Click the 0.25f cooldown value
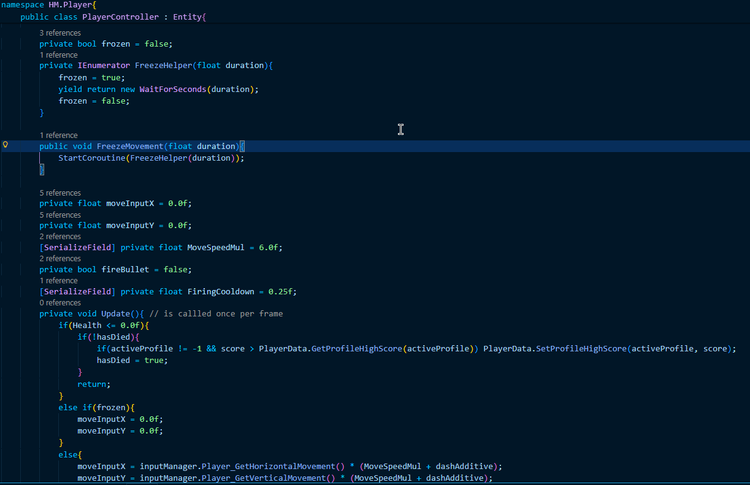 [280, 292]
